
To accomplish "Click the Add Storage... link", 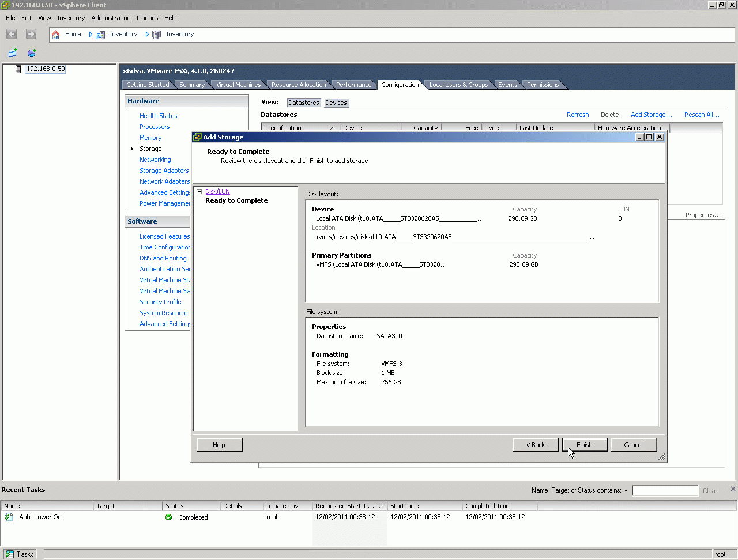I will point(652,115).
